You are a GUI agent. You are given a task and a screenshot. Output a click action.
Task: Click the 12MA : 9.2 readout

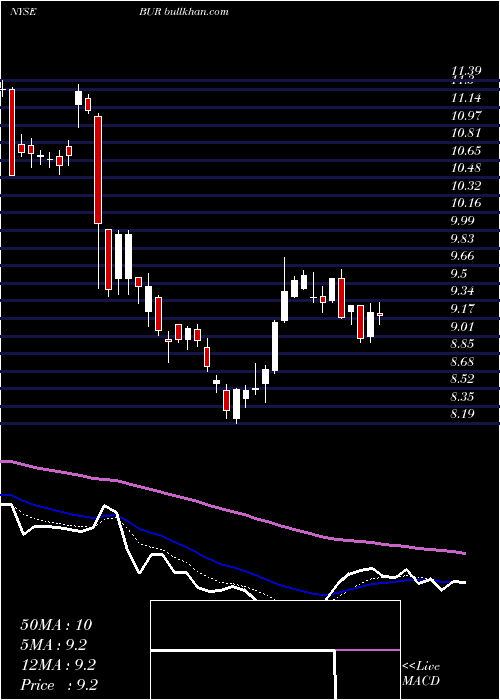(58, 665)
